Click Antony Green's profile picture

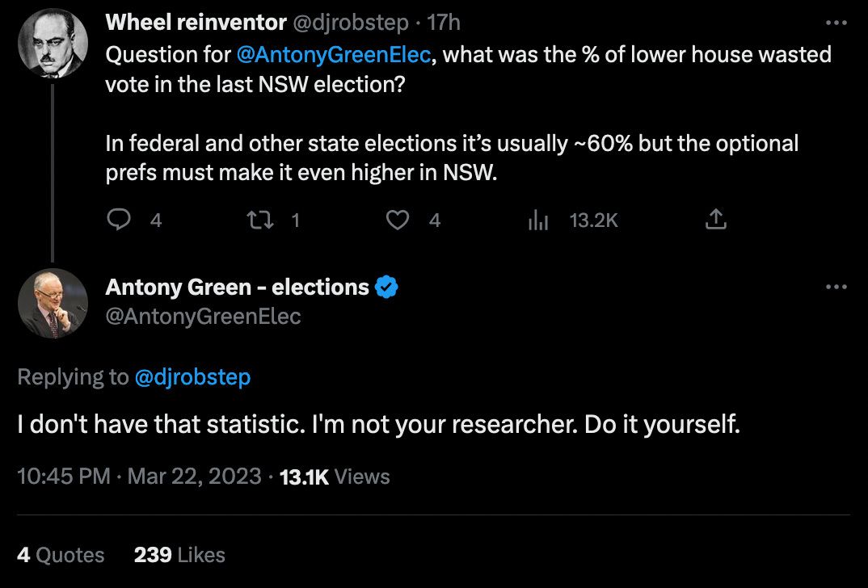pos(53,303)
